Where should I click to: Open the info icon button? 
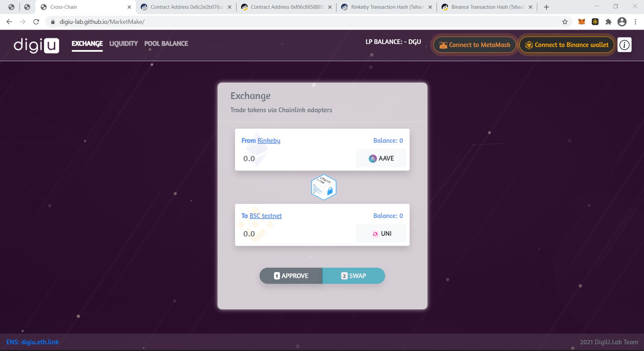(x=624, y=45)
